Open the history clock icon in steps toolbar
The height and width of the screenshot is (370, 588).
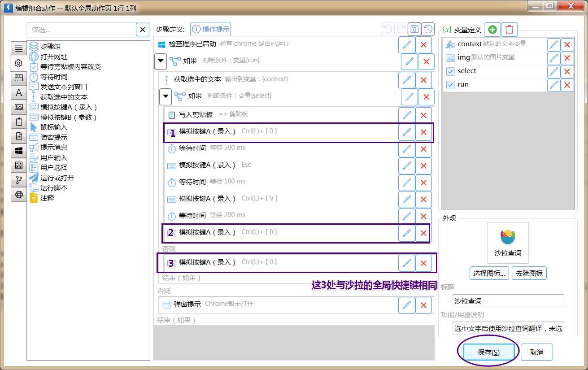428,29
